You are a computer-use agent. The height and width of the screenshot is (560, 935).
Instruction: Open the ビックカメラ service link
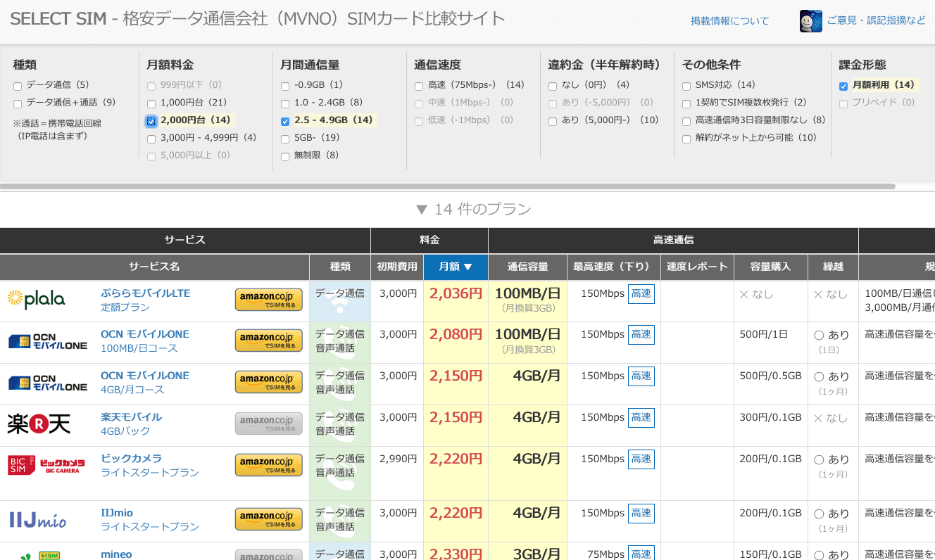[132, 458]
